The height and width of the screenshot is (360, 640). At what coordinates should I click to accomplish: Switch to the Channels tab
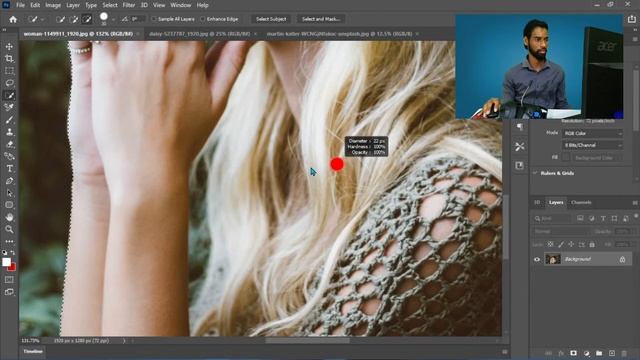581,202
